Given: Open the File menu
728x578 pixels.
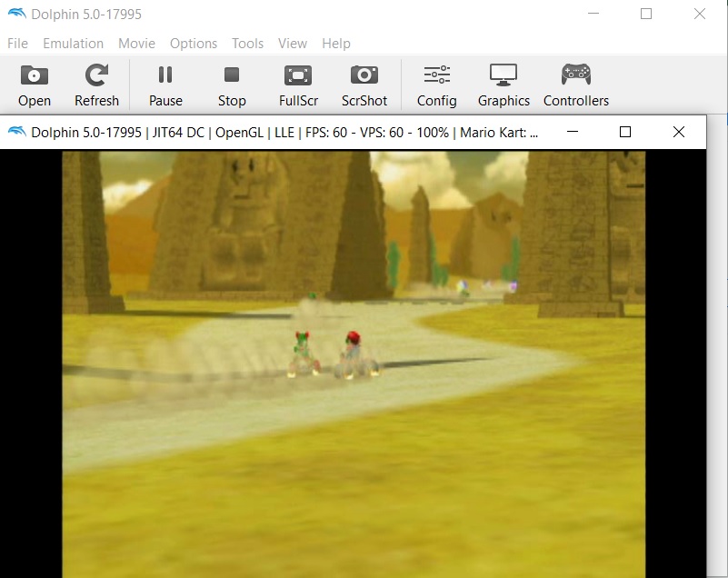Looking at the screenshot, I should [x=18, y=44].
